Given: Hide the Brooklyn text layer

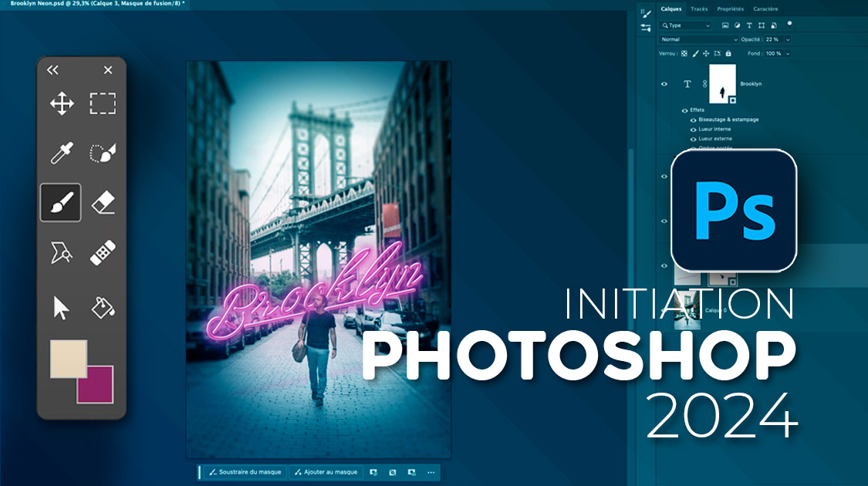Looking at the screenshot, I should pos(664,84).
